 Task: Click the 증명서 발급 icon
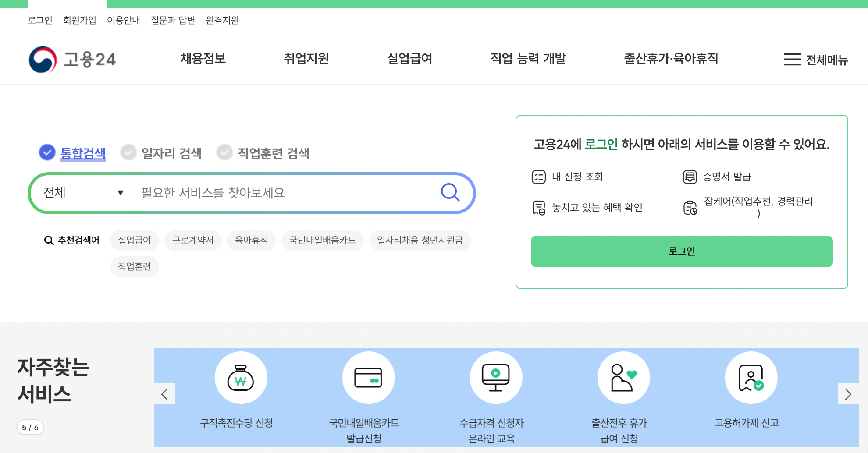click(690, 177)
